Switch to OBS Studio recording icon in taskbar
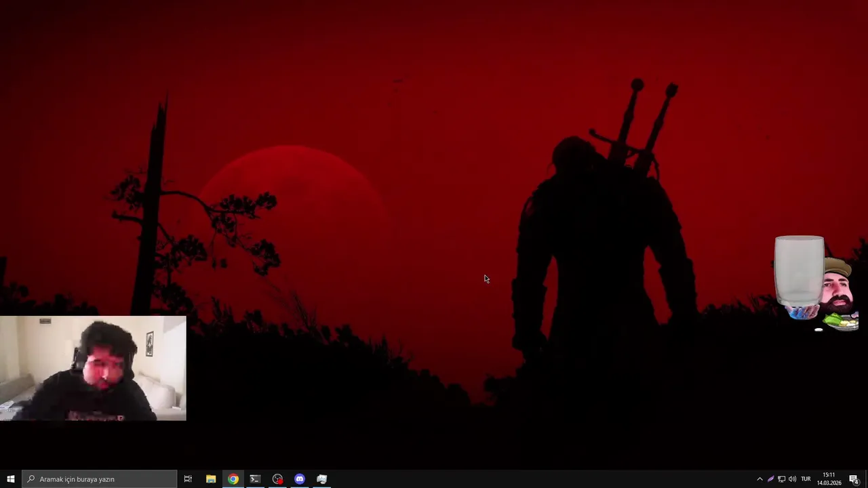 point(277,479)
